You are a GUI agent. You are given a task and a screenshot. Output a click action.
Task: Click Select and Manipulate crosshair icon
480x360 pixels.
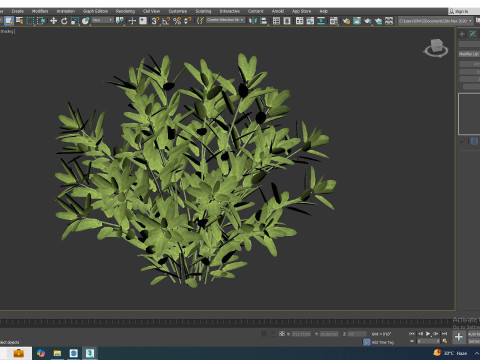pyautogui.click(x=132, y=21)
